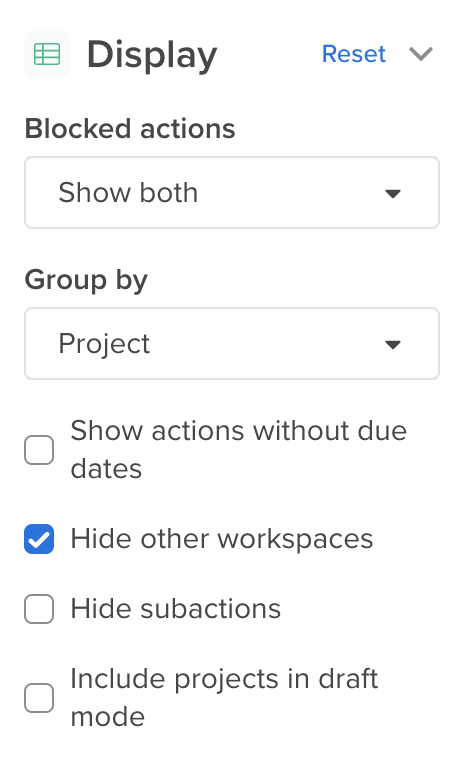
Task: Enable Show actions without due dates checkbox
Action: coord(39,450)
